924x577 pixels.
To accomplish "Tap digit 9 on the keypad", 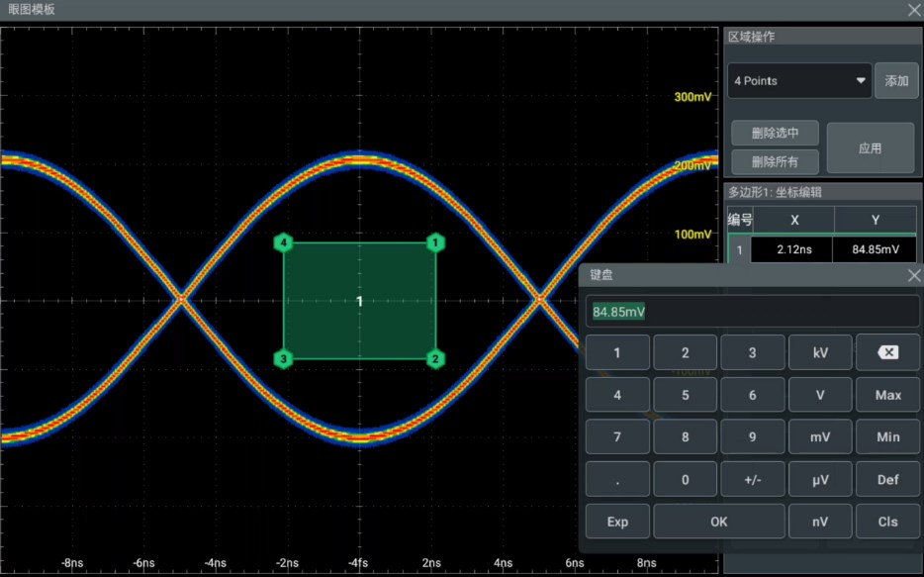I will (x=753, y=436).
